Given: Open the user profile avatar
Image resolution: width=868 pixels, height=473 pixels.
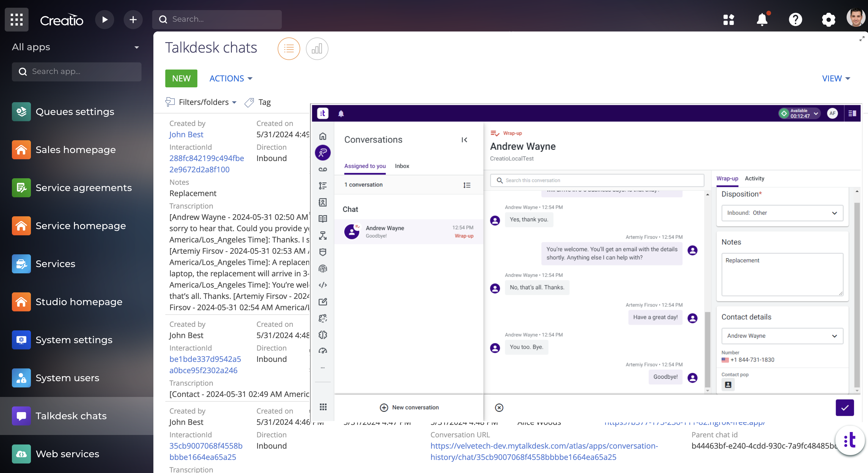Looking at the screenshot, I should 856,18.
